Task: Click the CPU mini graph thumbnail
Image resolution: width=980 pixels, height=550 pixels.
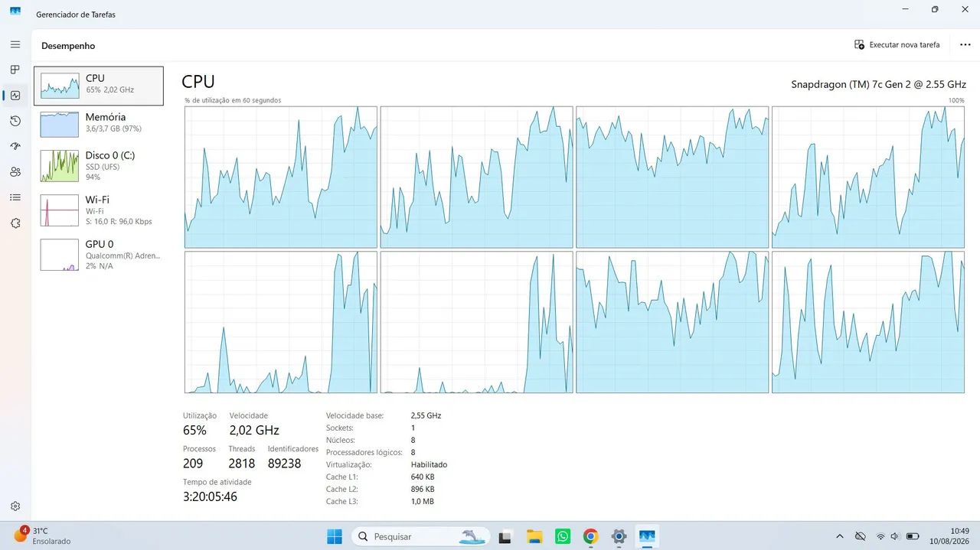Action: [60, 86]
